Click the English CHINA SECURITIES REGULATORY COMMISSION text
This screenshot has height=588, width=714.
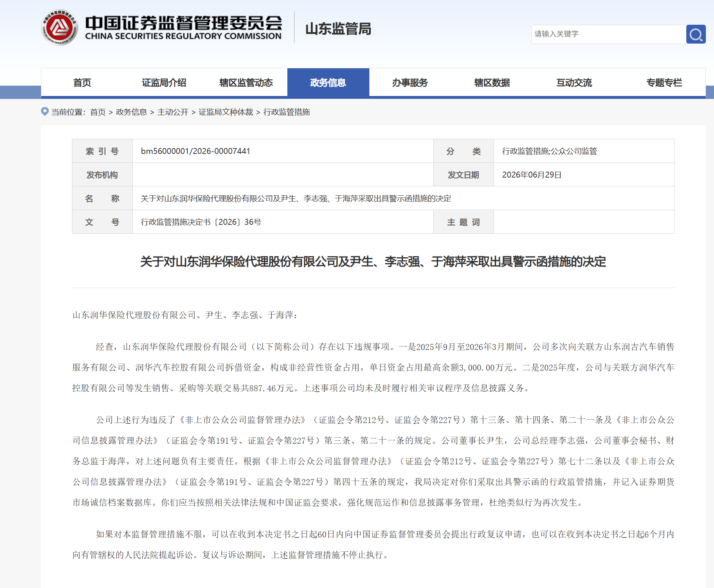[183, 36]
